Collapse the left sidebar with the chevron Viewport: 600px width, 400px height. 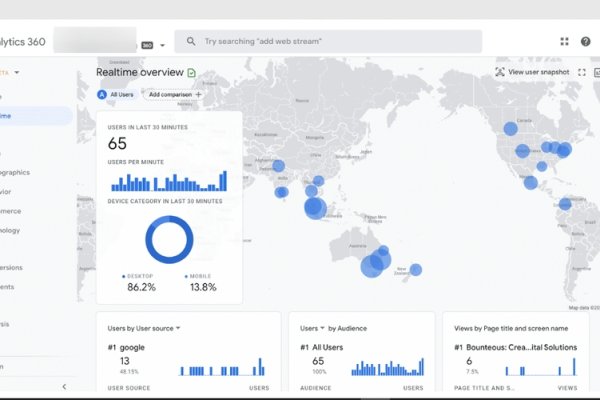[64, 386]
